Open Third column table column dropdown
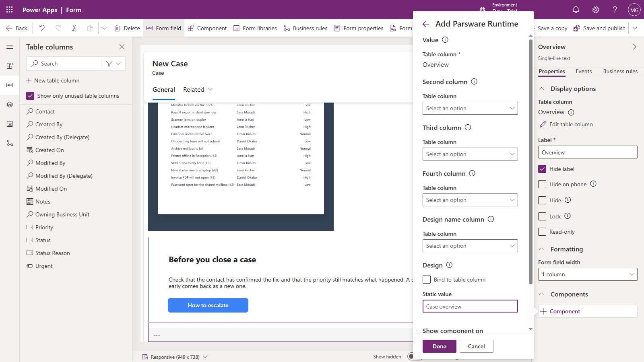Image resolution: width=644 pixels, height=362 pixels. point(470,154)
